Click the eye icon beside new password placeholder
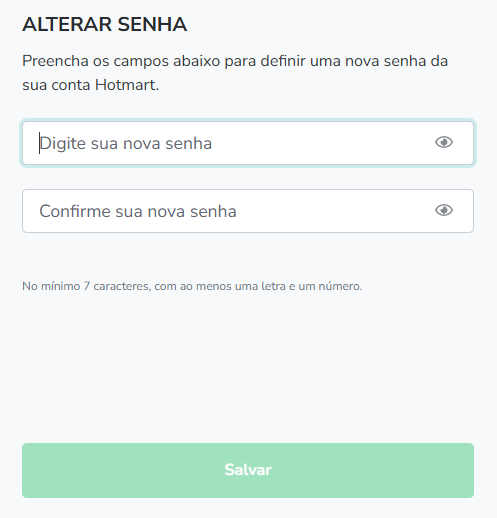The image size is (497, 518). pyautogui.click(x=444, y=142)
